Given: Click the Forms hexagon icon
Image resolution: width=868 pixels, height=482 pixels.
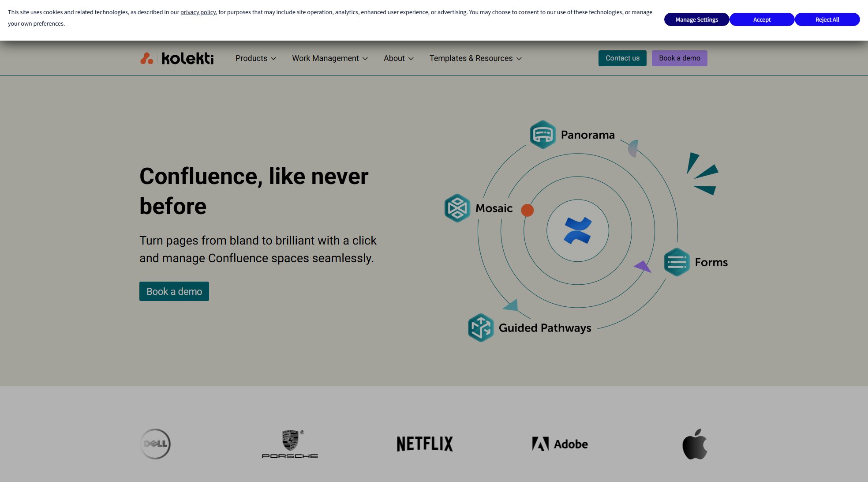Looking at the screenshot, I should point(677,262).
